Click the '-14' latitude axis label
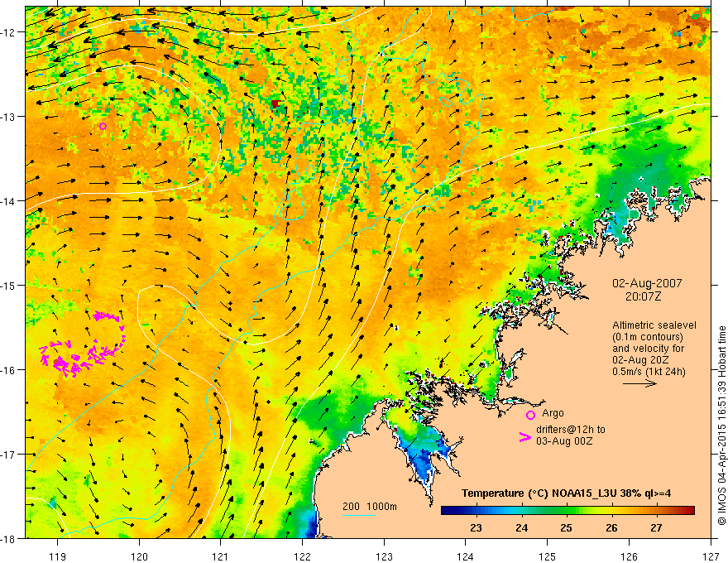The height and width of the screenshot is (563, 728). pyautogui.click(x=8, y=201)
